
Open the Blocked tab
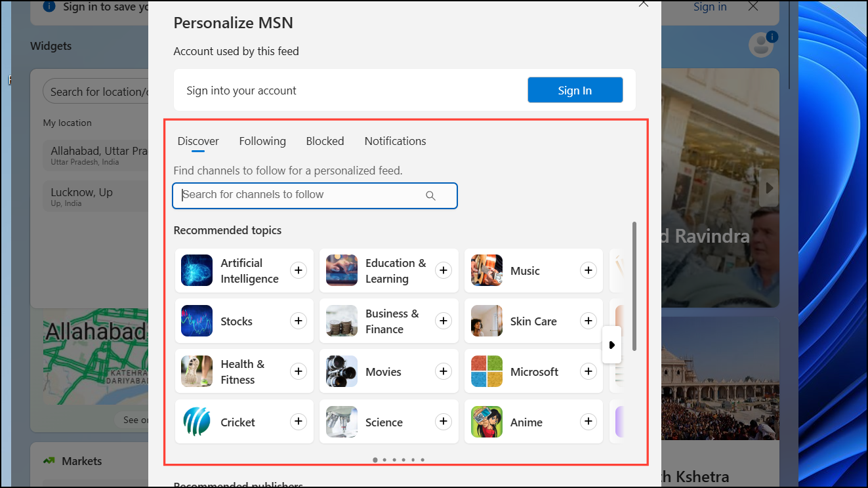pos(325,141)
